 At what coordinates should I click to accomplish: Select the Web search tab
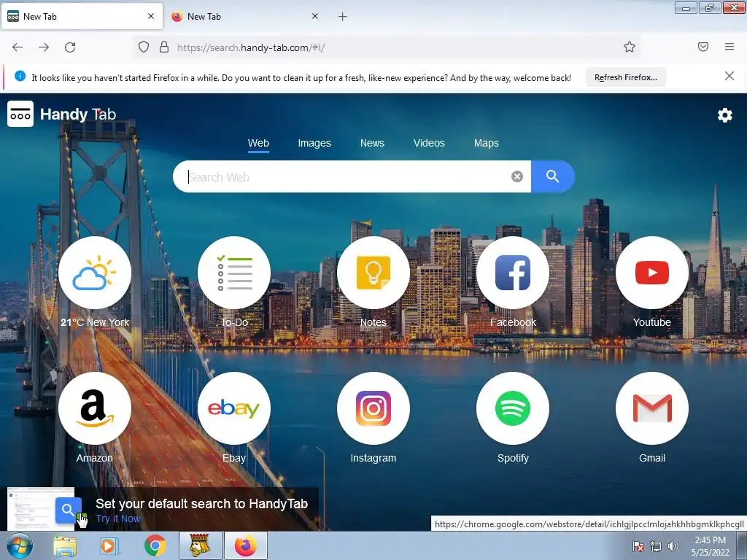(x=258, y=144)
